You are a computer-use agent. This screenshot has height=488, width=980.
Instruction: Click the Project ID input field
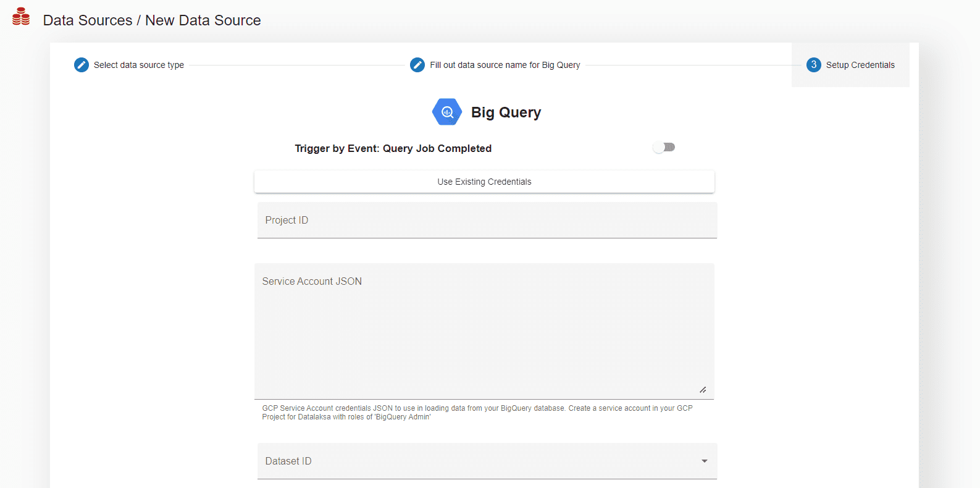point(487,221)
